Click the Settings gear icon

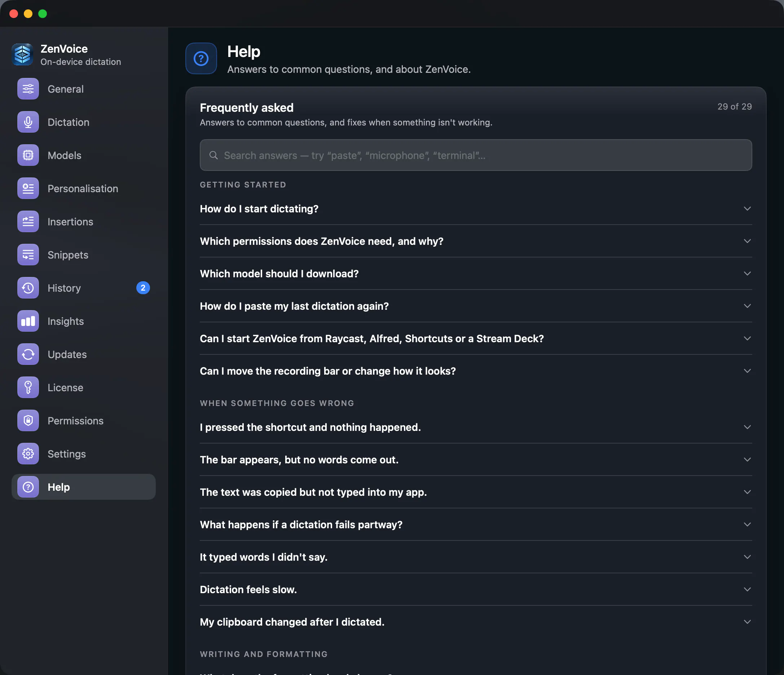(x=28, y=454)
